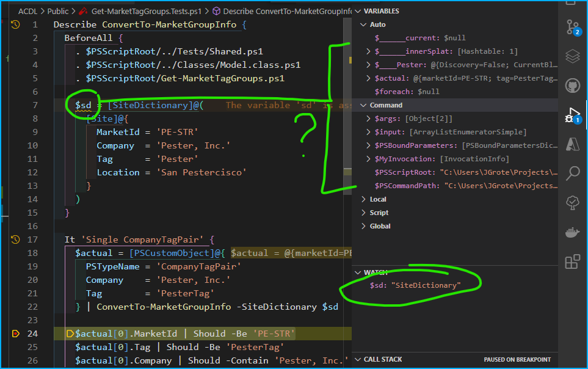The height and width of the screenshot is (369, 588).
Task: Open GitHub view in activity bar
Action: click(573, 86)
